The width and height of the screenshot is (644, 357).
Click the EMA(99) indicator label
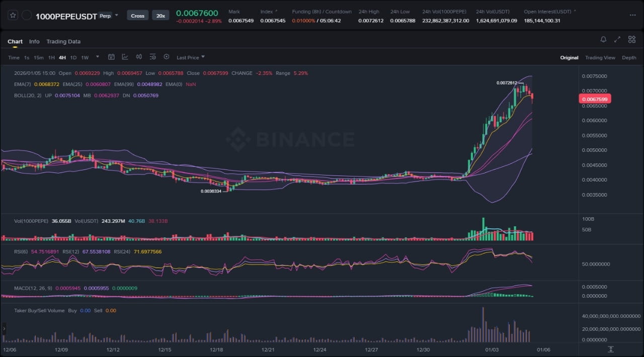tap(124, 84)
